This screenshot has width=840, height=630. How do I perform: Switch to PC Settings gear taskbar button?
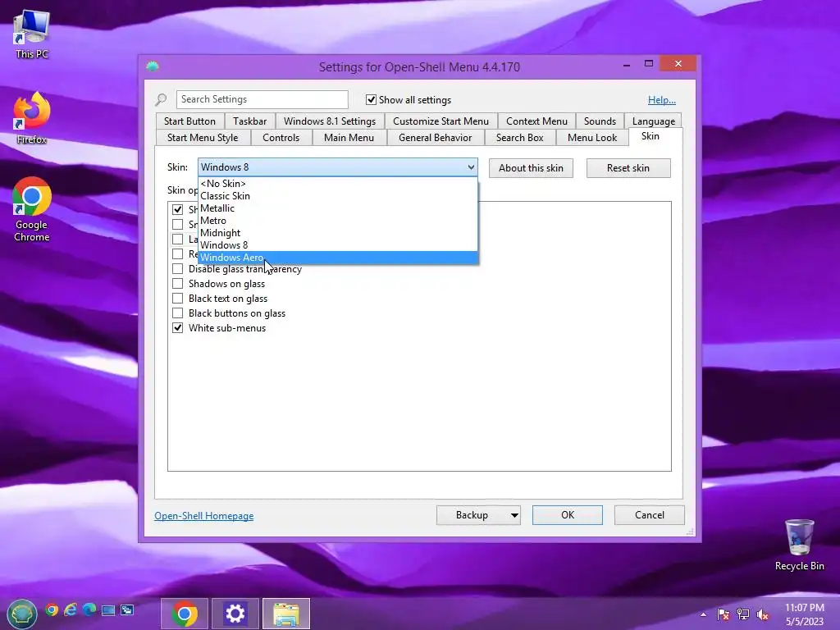235,614
